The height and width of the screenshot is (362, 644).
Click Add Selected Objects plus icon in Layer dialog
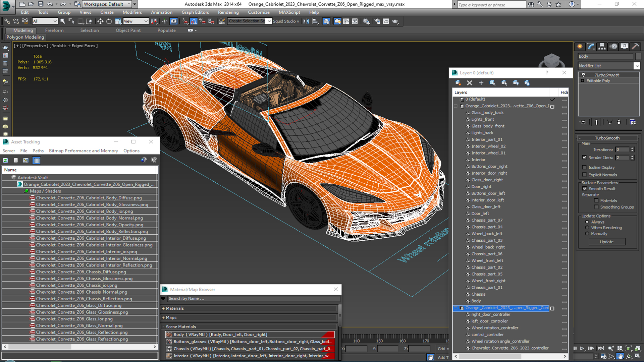[481, 83]
